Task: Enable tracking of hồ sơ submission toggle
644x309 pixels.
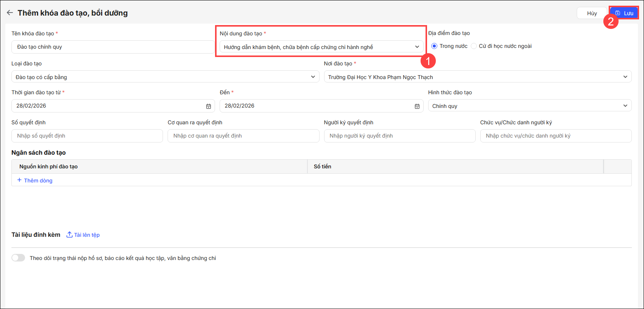Action: pos(18,258)
